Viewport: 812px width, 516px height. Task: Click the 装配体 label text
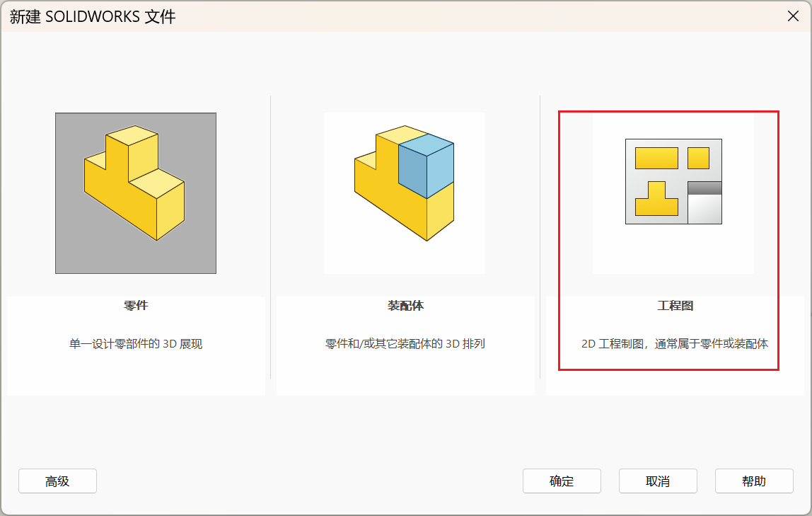pos(405,306)
